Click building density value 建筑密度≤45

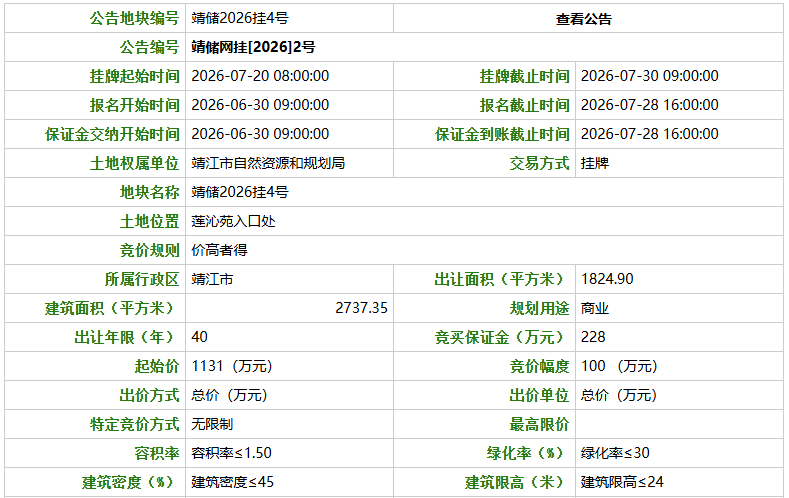[232, 482]
